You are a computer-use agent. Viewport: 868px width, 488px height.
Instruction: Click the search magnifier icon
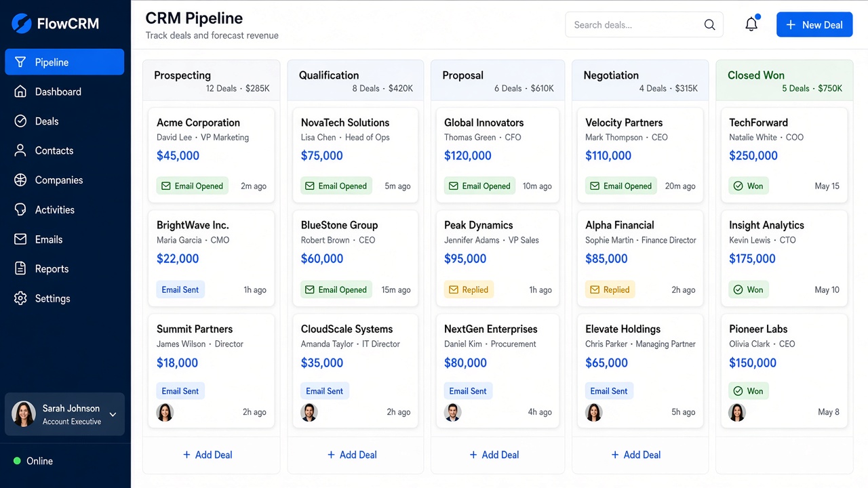[x=709, y=25]
